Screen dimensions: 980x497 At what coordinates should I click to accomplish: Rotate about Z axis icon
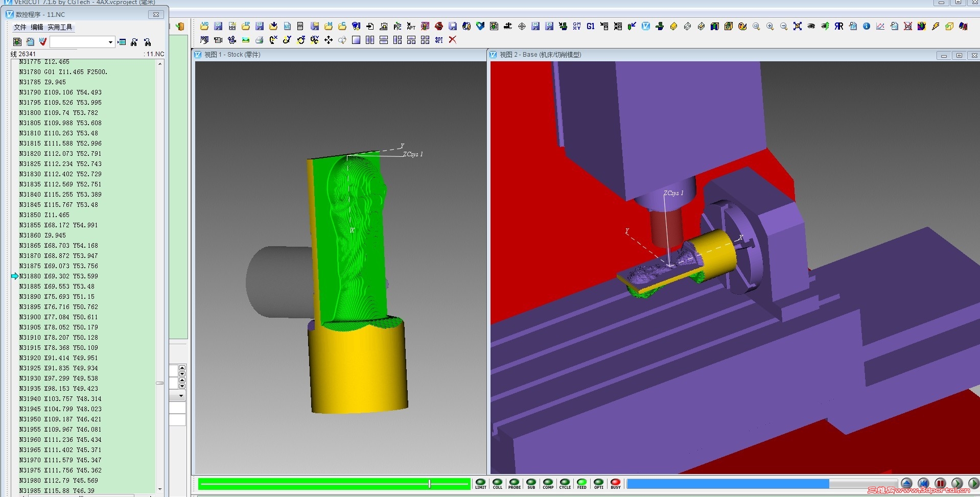(x=301, y=40)
